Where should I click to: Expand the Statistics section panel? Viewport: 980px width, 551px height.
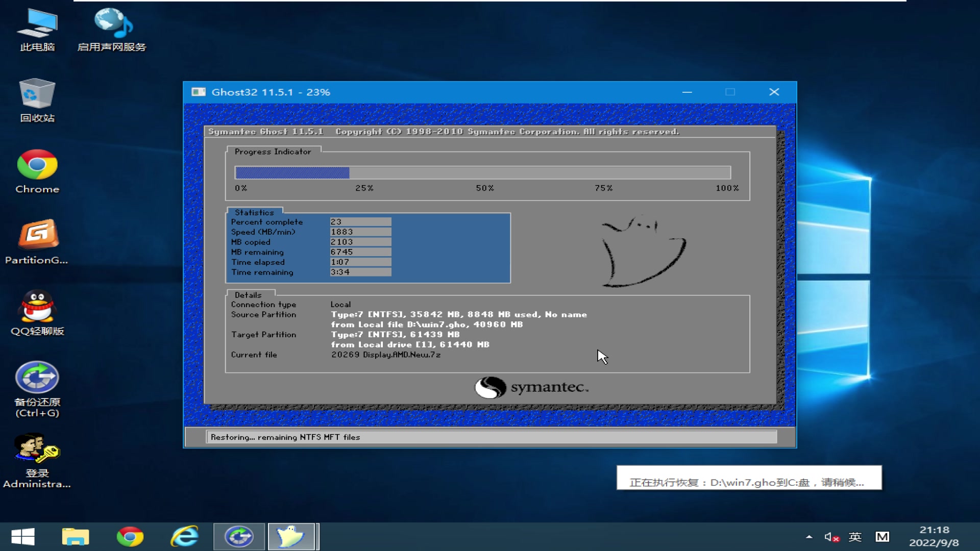(x=254, y=212)
